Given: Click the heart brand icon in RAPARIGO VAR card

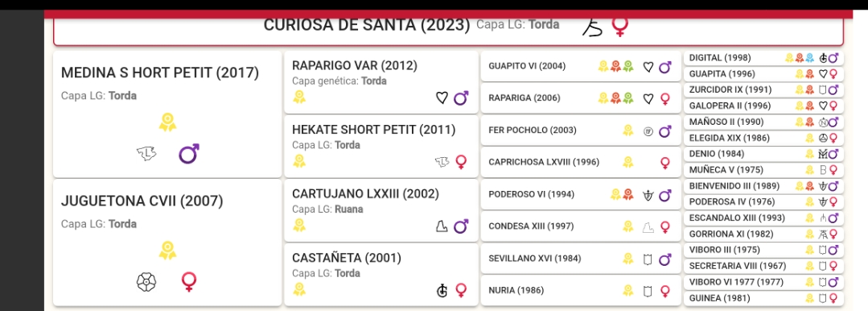Looking at the screenshot, I should click(441, 98).
